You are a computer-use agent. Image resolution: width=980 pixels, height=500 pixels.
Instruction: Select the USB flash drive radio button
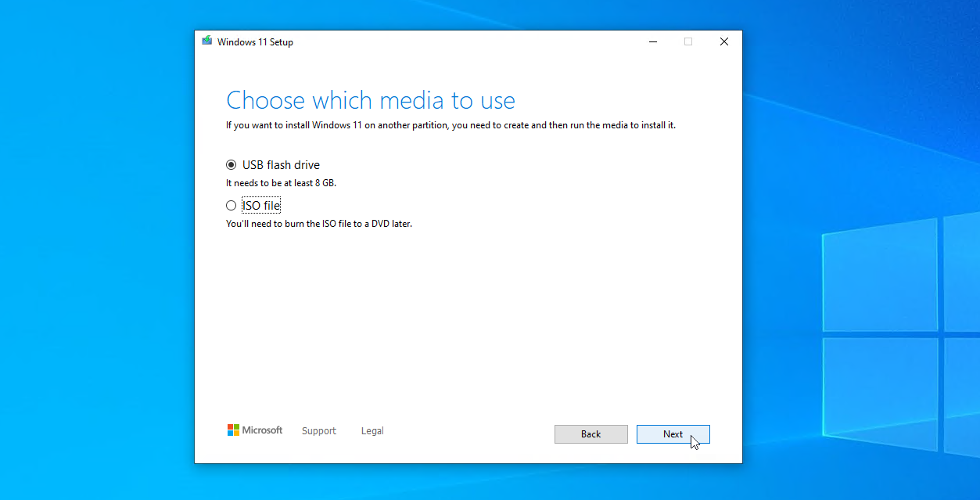(x=231, y=165)
